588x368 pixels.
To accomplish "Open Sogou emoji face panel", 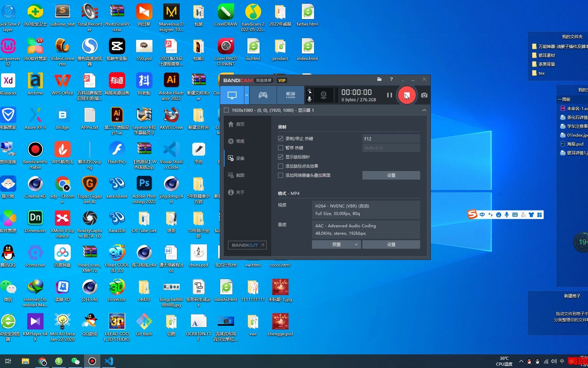I will pos(499,215).
